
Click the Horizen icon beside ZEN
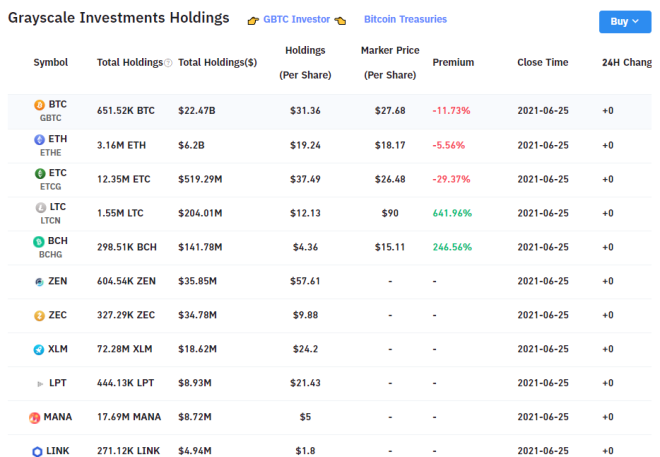pyautogui.click(x=39, y=282)
